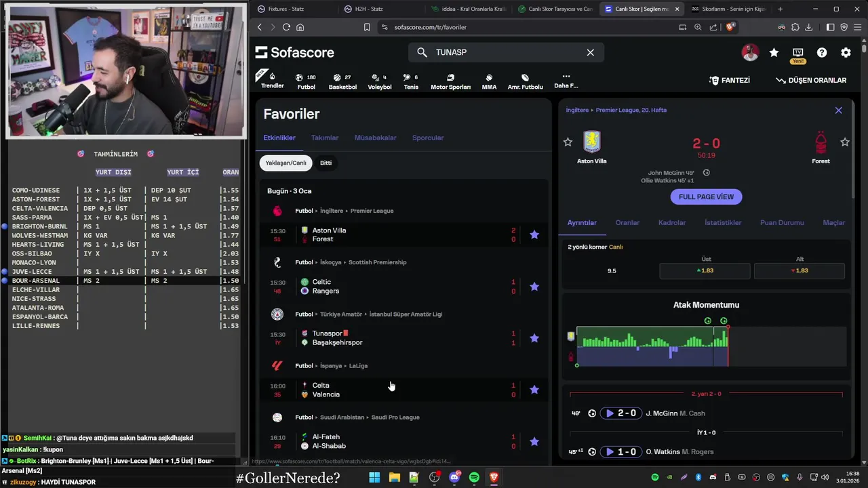Bookmark the current page
This screenshot has width=868, height=488.
(x=367, y=27)
